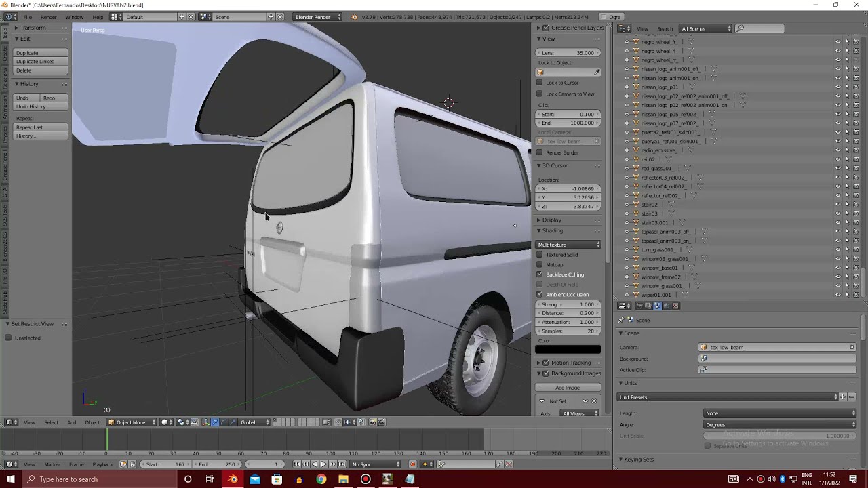Click the Duplicate Linked button
868x488 pixels.
(41, 62)
